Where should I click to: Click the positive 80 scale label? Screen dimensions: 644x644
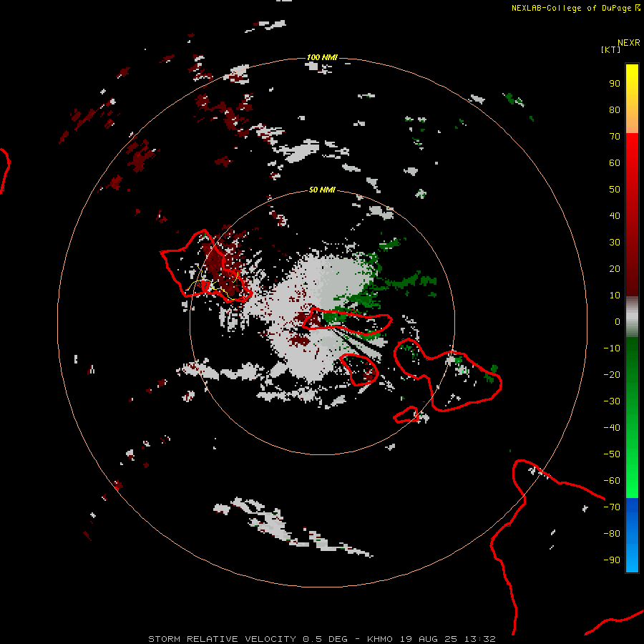pyautogui.click(x=615, y=110)
